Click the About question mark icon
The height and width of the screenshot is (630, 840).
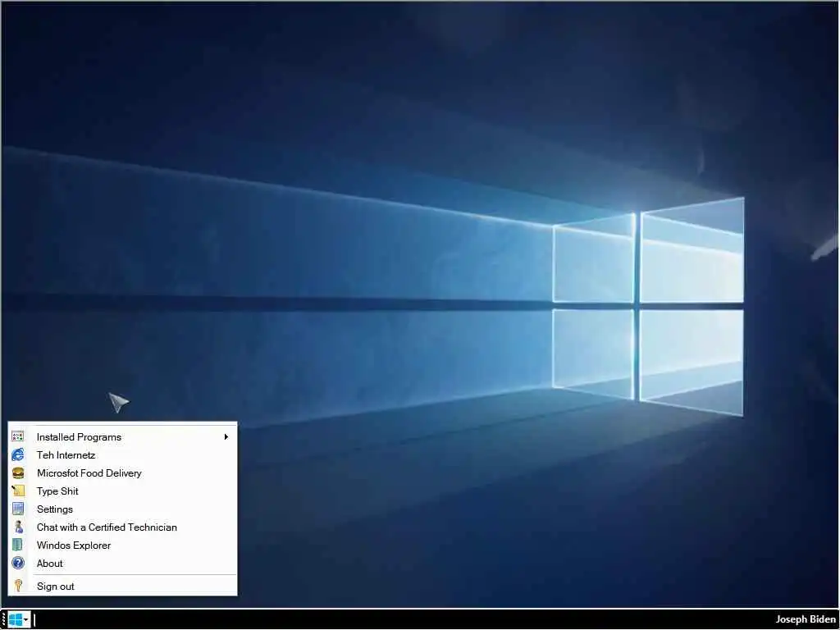coord(18,563)
